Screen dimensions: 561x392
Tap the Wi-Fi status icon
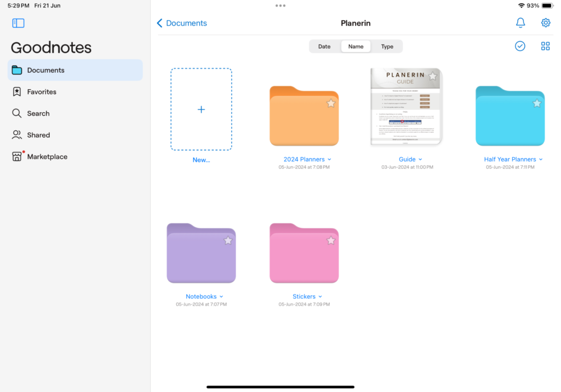[522, 5]
